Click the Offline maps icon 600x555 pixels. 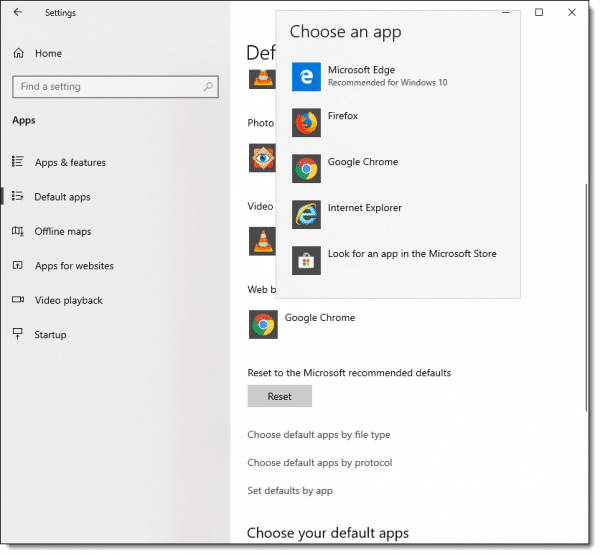click(18, 231)
